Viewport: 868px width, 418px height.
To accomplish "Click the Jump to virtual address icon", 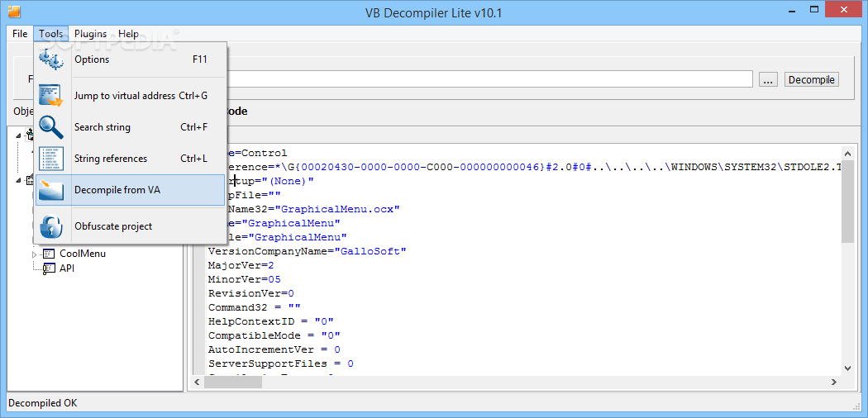I will (x=52, y=96).
